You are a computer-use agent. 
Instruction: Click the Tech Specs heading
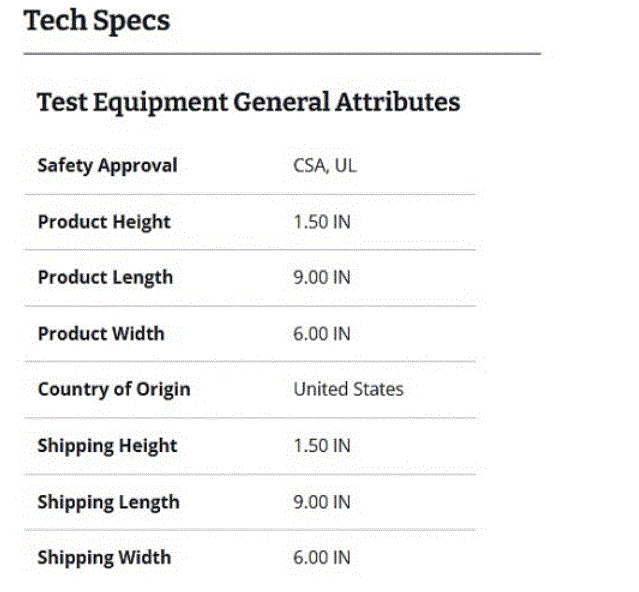(x=97, y=21)
